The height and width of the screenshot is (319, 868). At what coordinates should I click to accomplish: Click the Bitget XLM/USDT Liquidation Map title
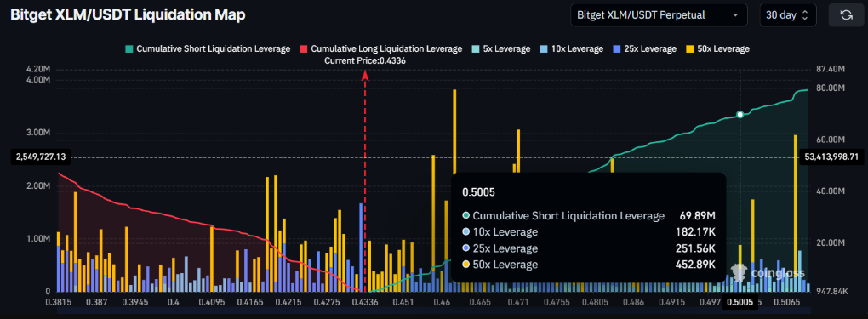coord(128,15)
